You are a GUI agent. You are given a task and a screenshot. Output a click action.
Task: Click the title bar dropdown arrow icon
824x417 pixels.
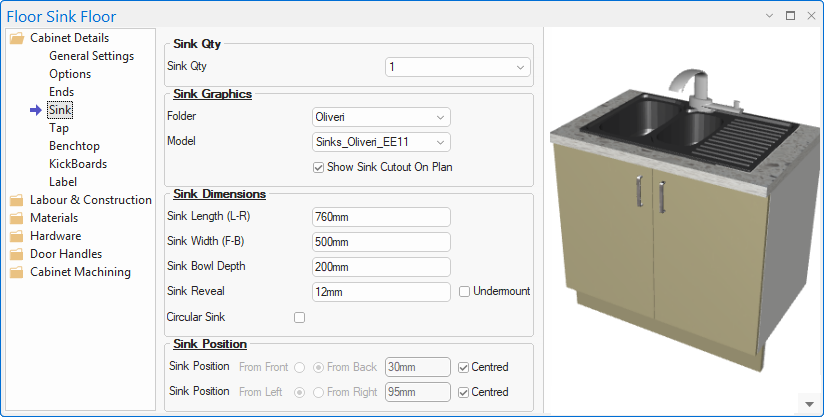click(769, 16)
